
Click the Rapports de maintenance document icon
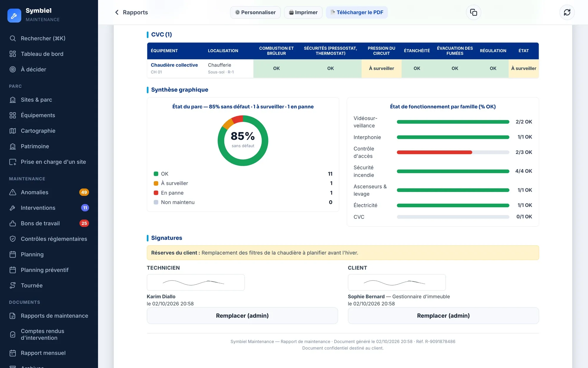click(13, 316)
